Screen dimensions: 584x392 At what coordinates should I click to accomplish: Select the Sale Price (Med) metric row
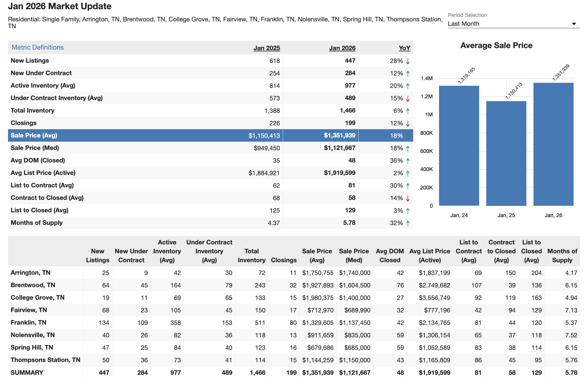[35, 148]
